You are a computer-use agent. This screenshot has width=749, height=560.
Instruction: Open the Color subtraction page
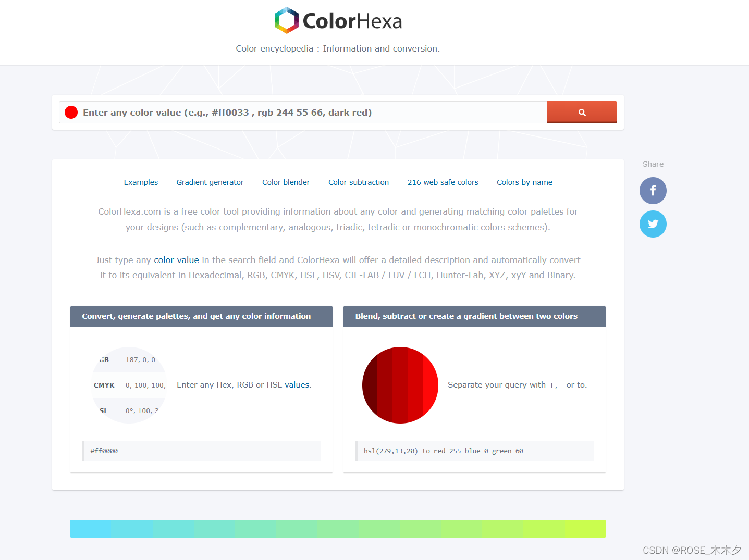(x=359, y=182)
